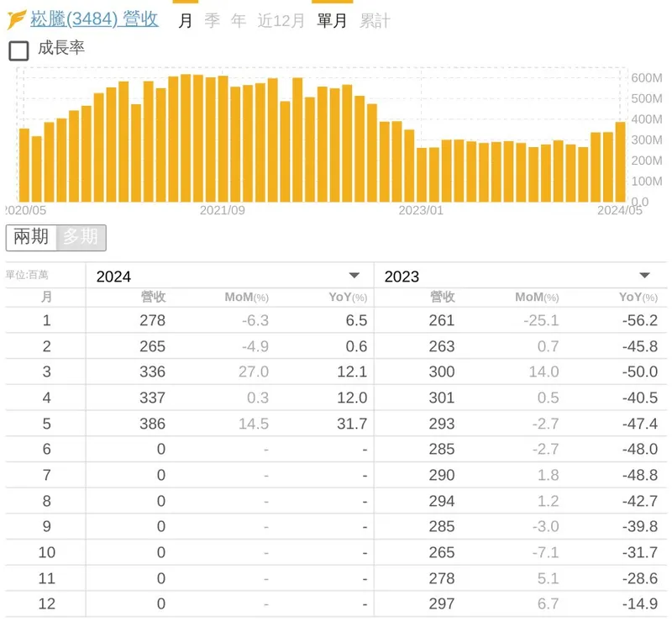Click 2023 March revenue 300

tap(442, 372)
